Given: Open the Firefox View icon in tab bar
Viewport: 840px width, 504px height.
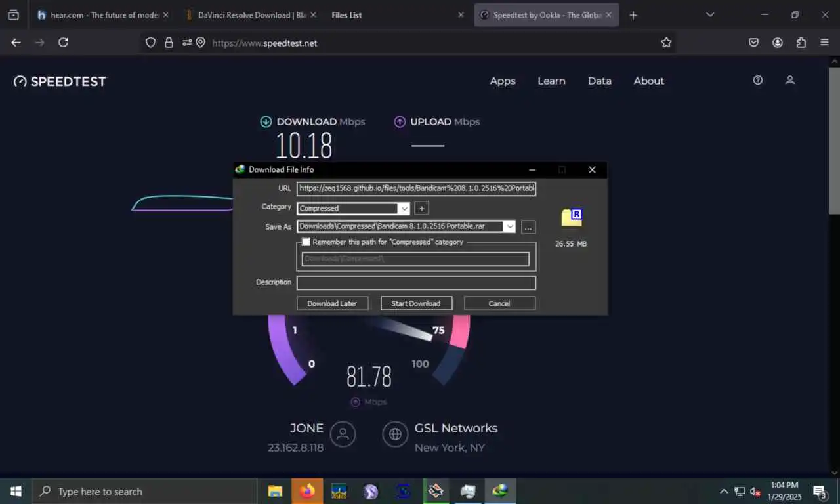Looking at the screenshot, I should click(x=13, y=15).
